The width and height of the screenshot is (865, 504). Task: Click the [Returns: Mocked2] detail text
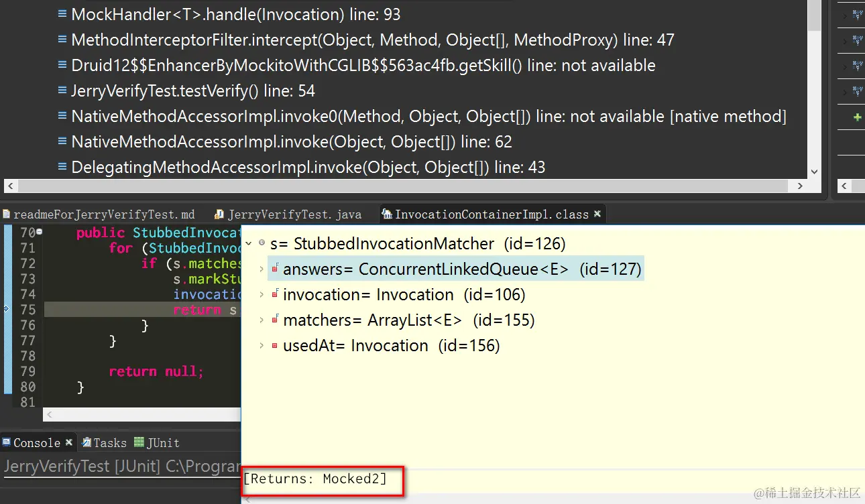coord(315,479)
